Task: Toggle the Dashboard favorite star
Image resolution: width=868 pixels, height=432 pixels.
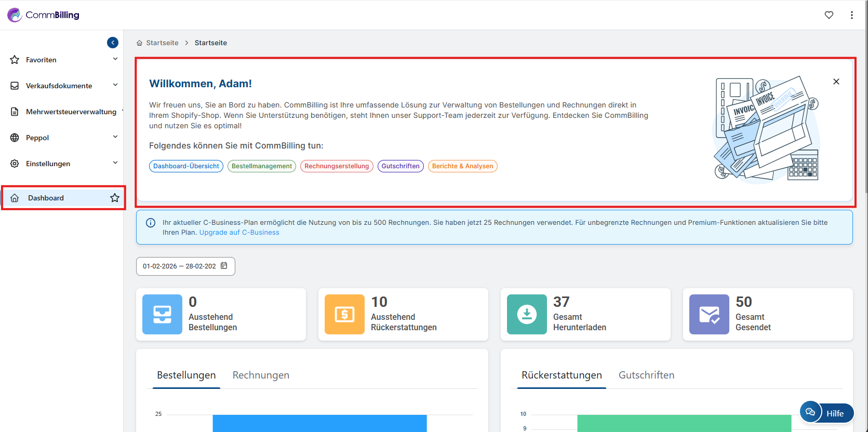Action: tap(115, 198)
